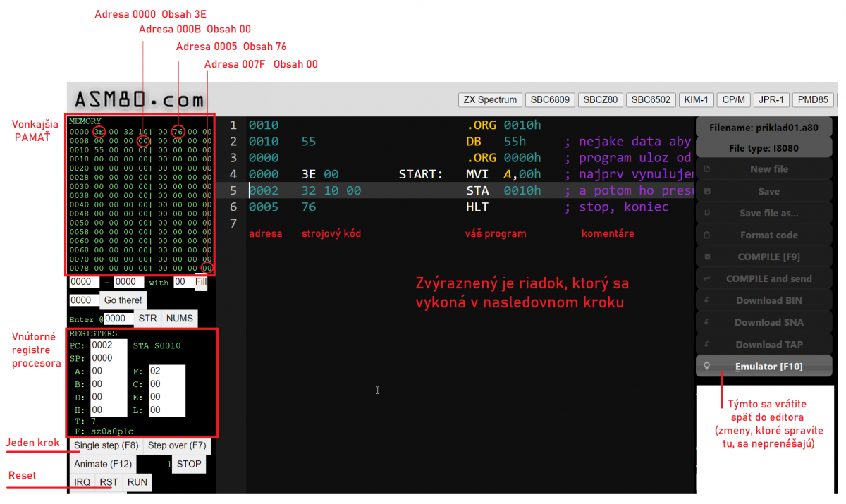This screenshot has width=846, height=504.
Task: Click the arrow icon beside Download BIN
Action: 706,300
